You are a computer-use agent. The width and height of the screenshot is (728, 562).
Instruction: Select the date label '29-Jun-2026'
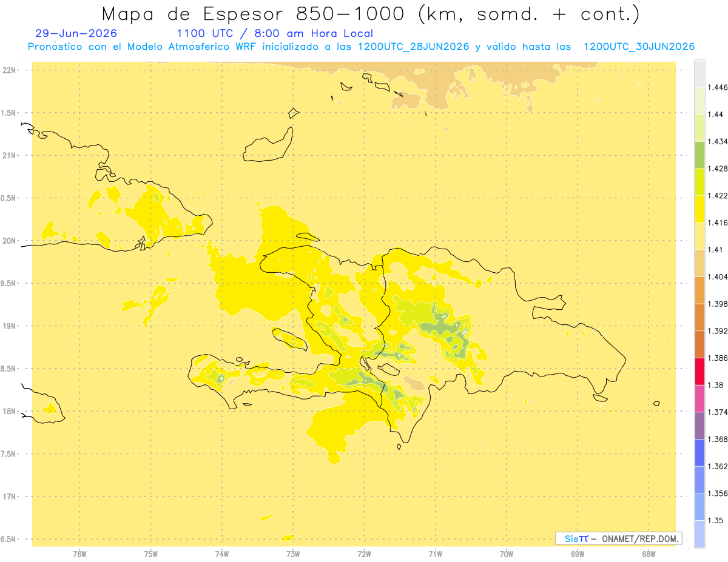76,33
